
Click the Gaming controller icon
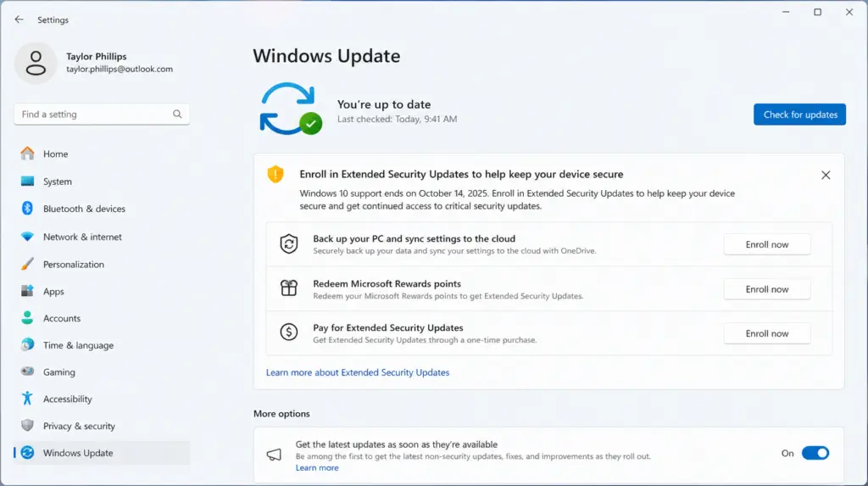pyautogui.click(x=27, y=371)
